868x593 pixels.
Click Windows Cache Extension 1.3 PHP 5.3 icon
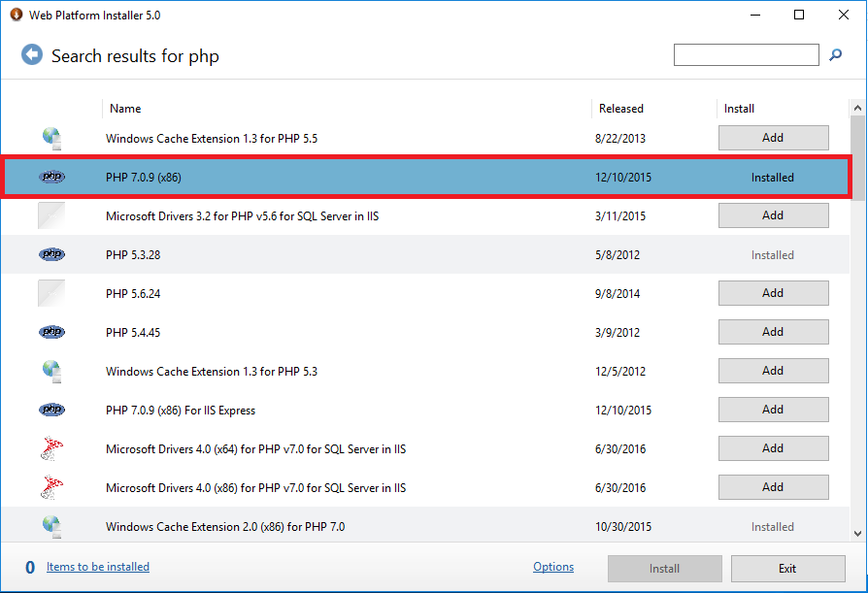(x=51, y=371)
